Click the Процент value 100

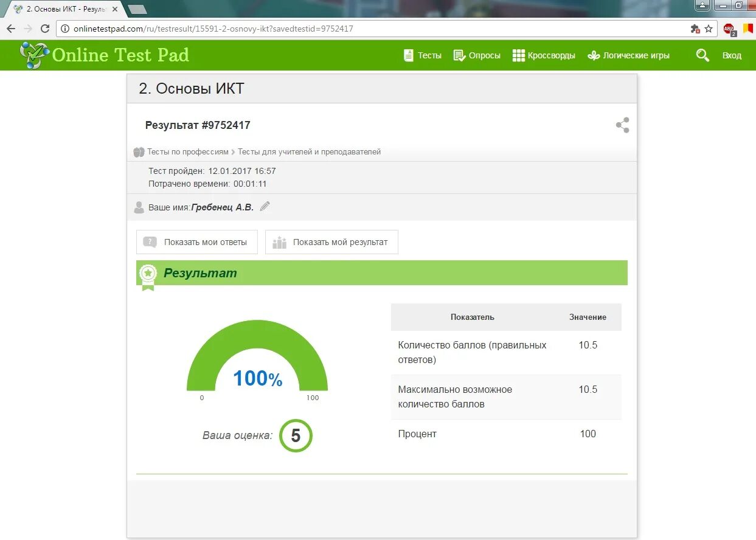[588, 434]
